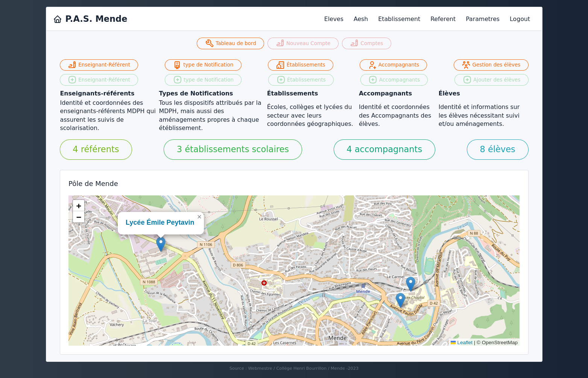Close the Lycée Émile Peytavin popup
The image size is (588, 378).
[199, 217]
